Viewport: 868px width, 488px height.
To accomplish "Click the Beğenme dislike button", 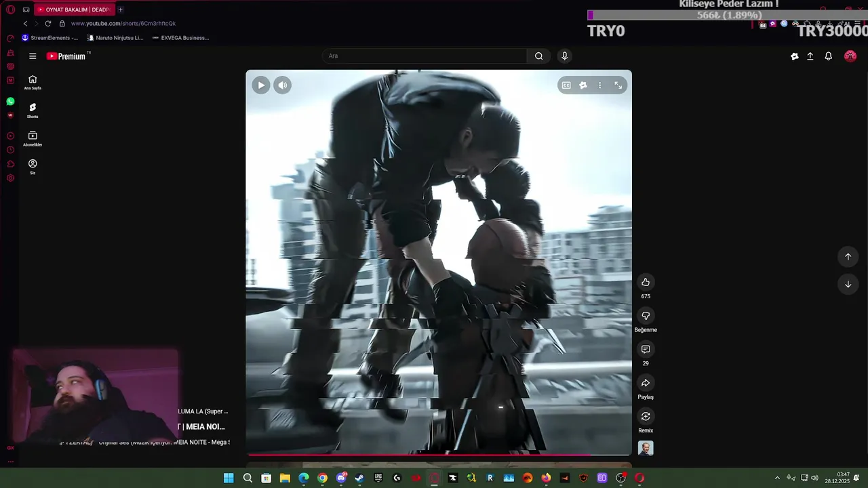I will (646, 316).
